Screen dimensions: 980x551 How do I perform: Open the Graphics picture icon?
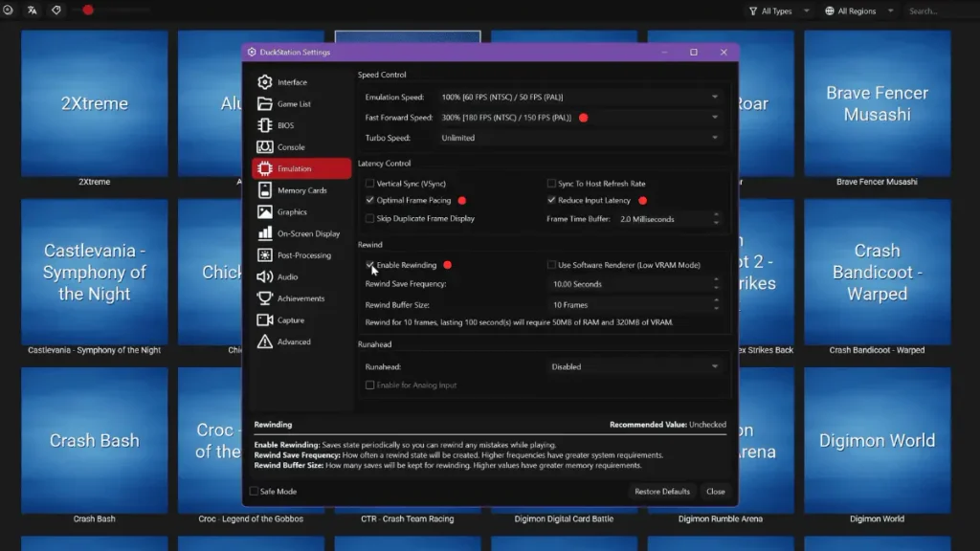point(265,211)
